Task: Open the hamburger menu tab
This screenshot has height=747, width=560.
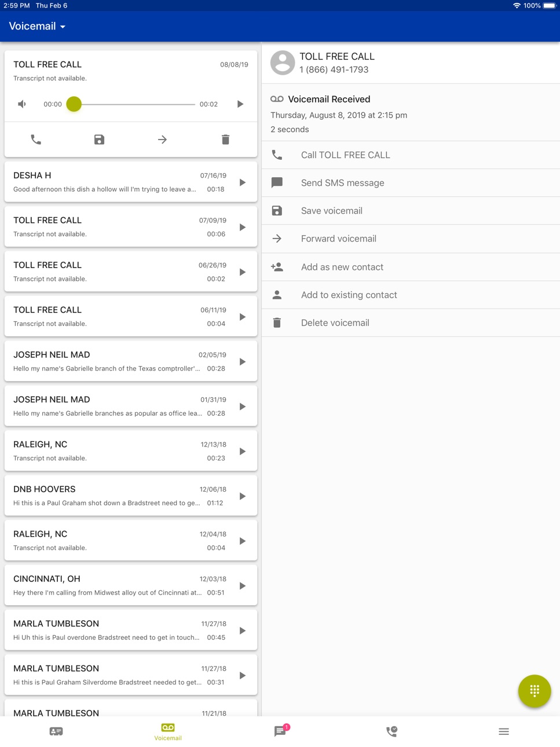Action: [504, 731]
